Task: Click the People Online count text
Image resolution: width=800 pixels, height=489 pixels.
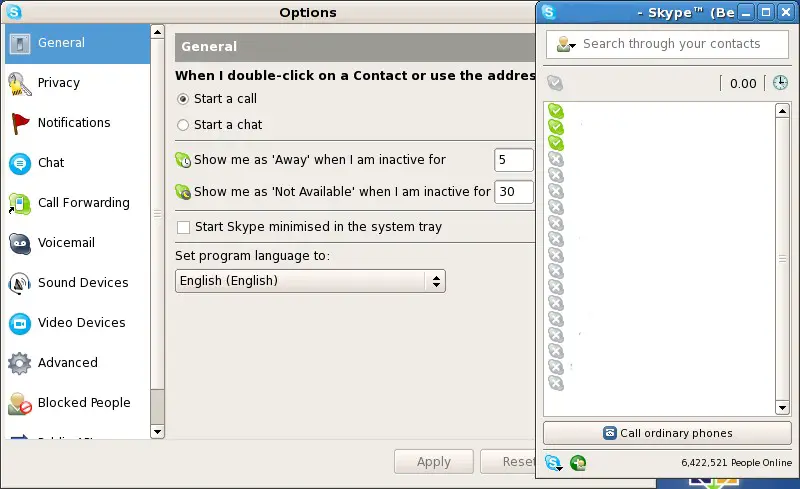Action: (736, 463)
